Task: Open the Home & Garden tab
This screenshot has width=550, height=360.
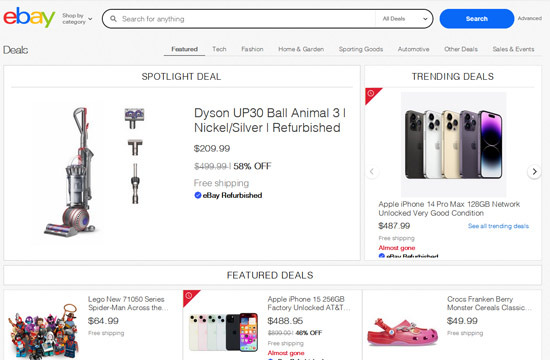Action: pyautogui.click(x=301, y=49)
